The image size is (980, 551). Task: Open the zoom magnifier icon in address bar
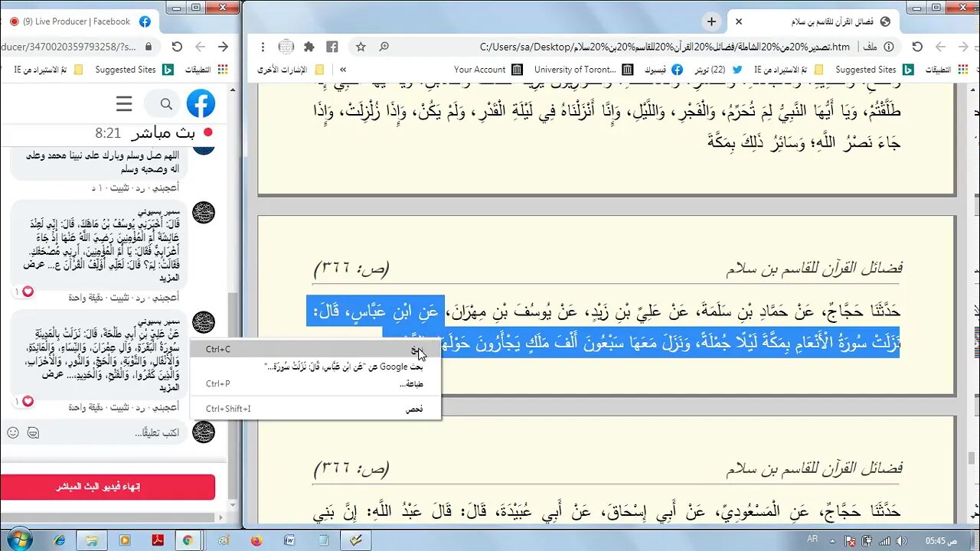(384, 47)
